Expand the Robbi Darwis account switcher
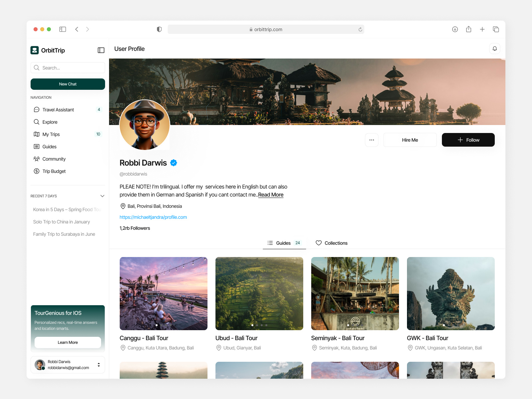The image size is (532, 399). point(99,364)
